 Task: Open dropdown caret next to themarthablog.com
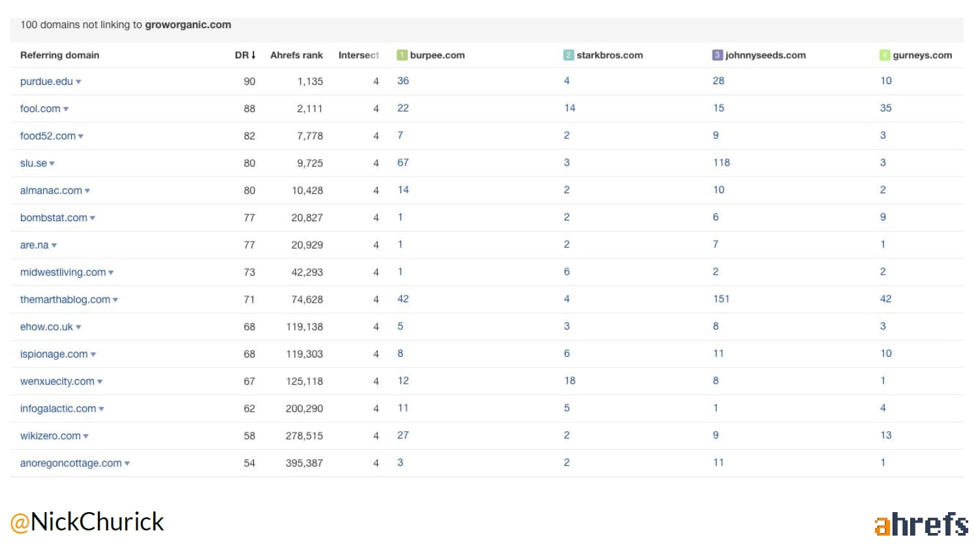[115, 300]
